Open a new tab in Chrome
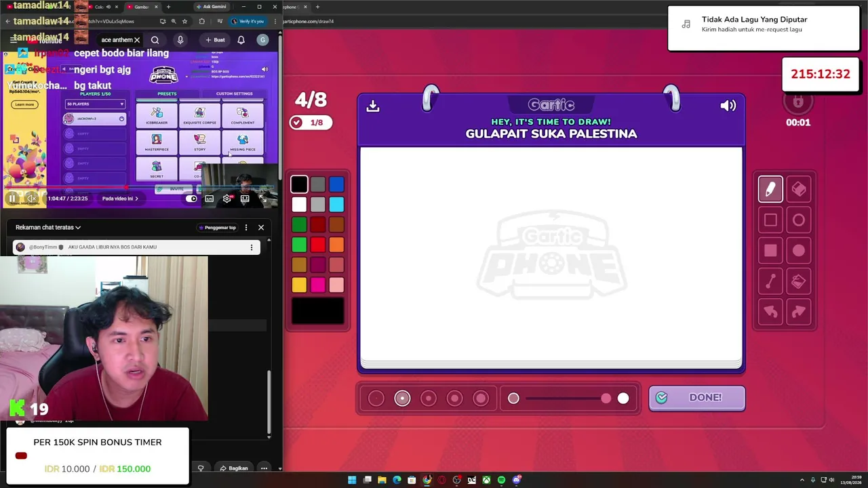This screenshot has height=488, width=868. coord(168,7)
